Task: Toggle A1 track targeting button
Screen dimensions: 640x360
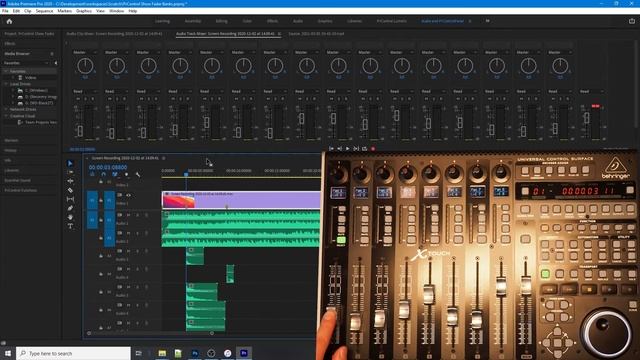Action: 109,220
